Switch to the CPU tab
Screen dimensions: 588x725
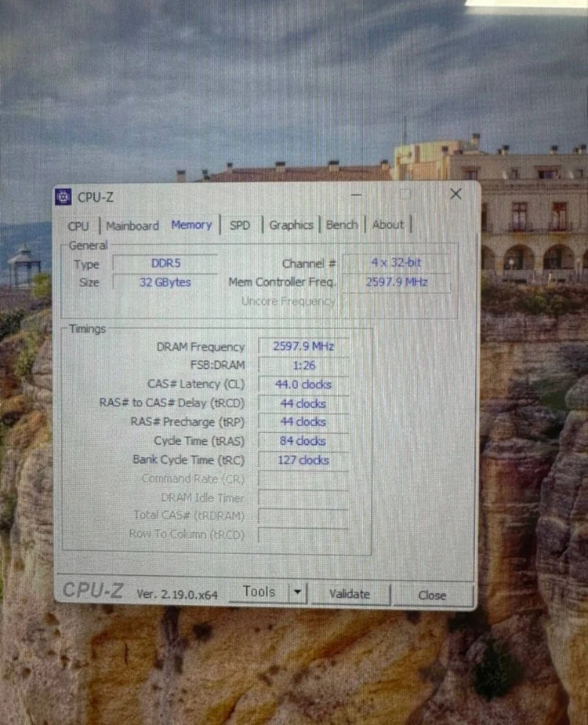coord(78,226)
